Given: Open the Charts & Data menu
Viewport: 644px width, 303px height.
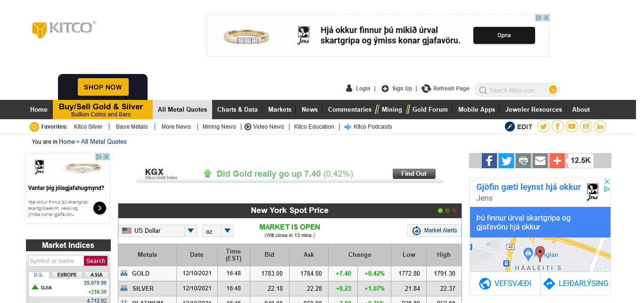Looking at the screenshot, I should pyautogui.click(x=237, y=109).
